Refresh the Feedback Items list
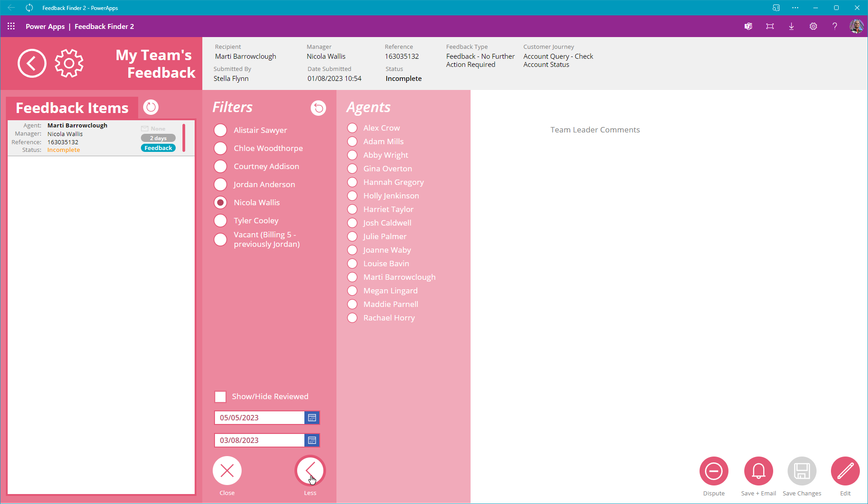This screenshot has height=504, width=868. 151,108
